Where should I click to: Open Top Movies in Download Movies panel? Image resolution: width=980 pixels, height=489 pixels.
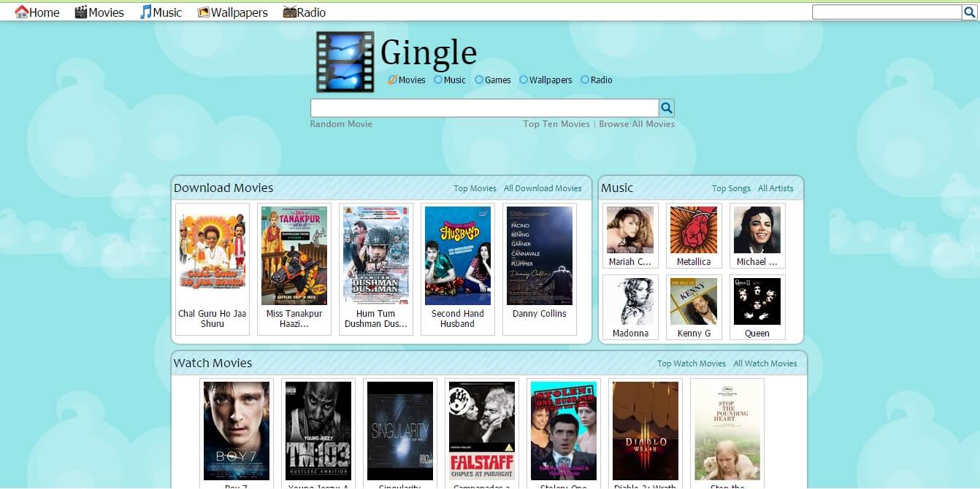[475, 188]
